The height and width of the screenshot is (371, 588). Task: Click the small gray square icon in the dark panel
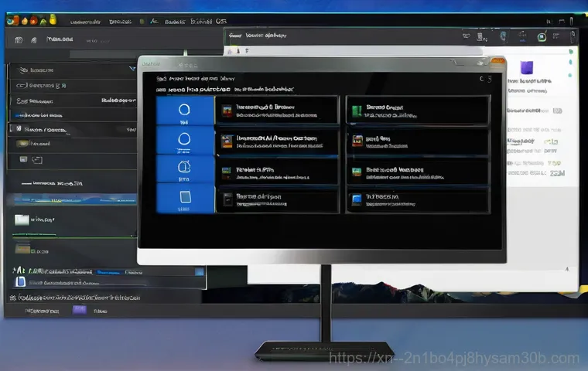24,159
